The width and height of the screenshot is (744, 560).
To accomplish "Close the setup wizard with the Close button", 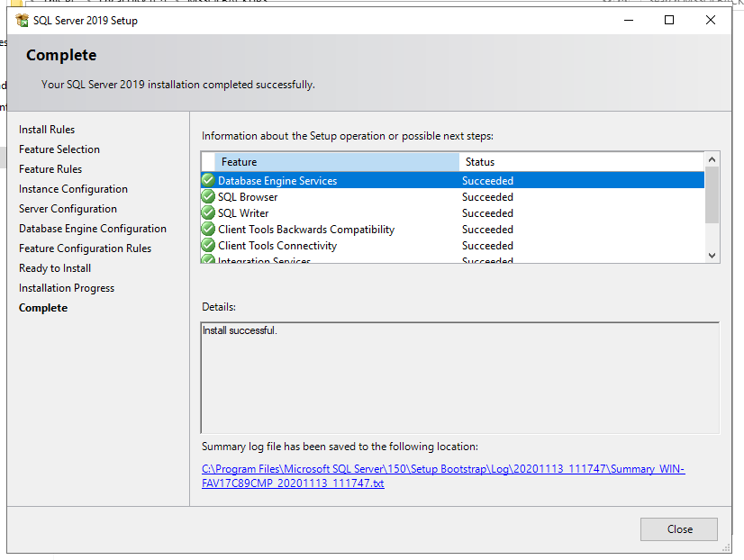I will click(x=678, y=529).
